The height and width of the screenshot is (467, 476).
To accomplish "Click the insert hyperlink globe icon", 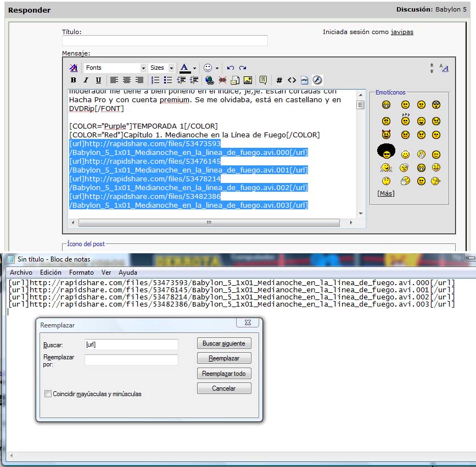I will point(209,80).
